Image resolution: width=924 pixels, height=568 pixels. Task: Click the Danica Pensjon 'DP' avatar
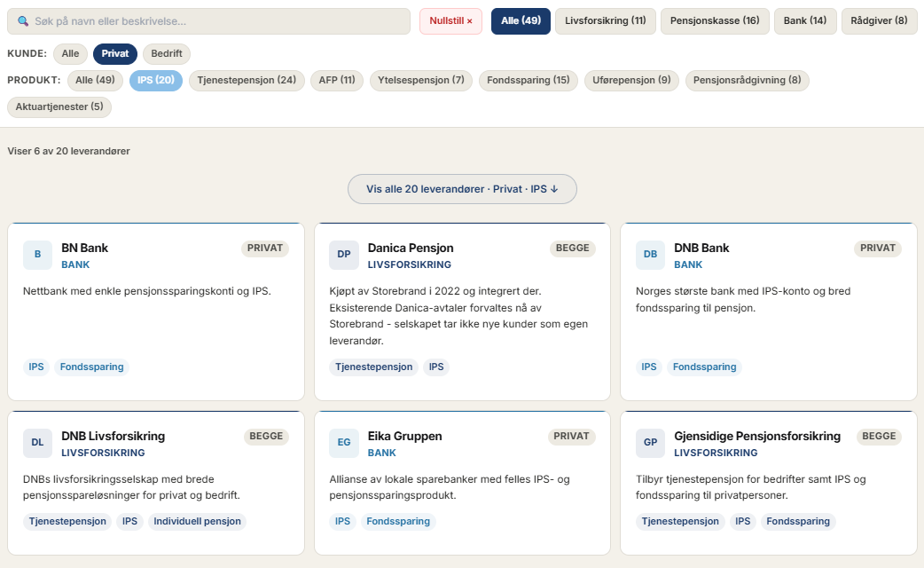[x=344, y=255]
